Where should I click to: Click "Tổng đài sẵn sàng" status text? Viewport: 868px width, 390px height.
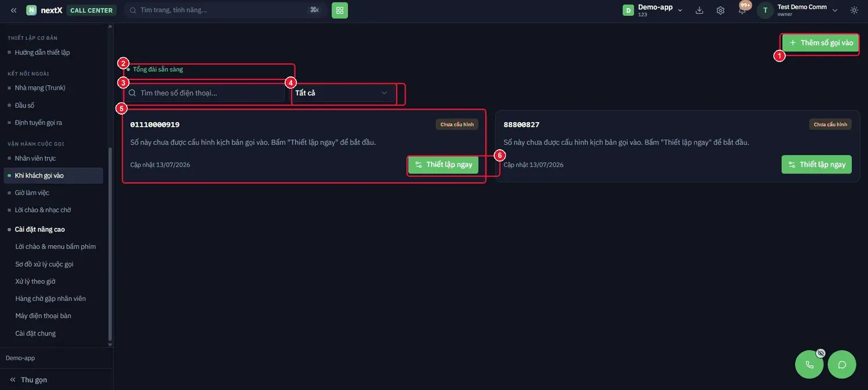click(x=158, y=69)
